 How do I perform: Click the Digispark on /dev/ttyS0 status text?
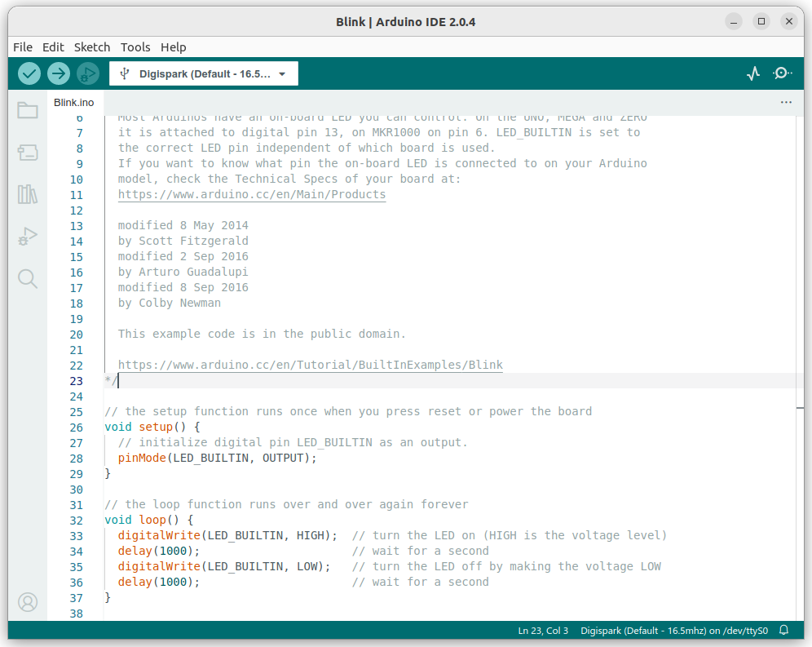(673, 631)
